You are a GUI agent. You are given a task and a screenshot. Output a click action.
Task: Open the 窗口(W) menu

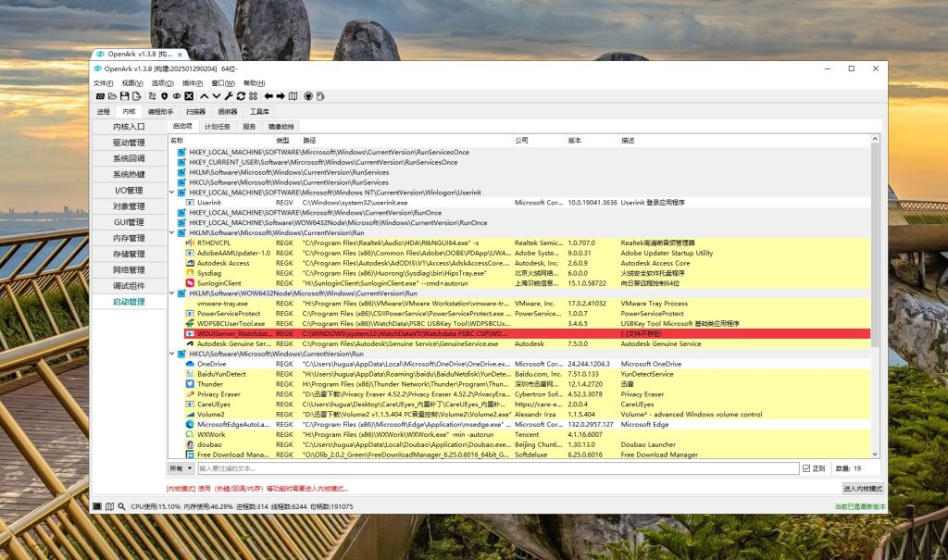[x=223, y=83]
